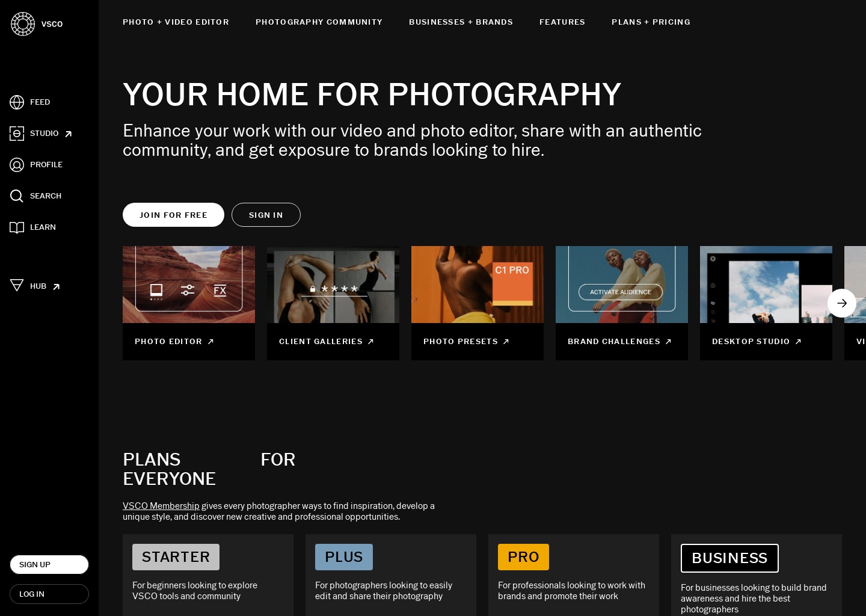Viewport: 866px width, 616px height.
Task: Follow the VSCO Membership link
Action: 161,506
